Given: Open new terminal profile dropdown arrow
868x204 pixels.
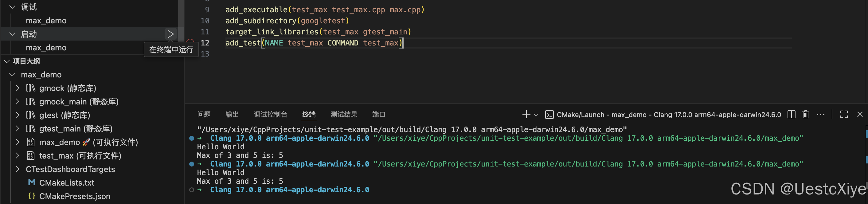Looking at the screenshot, I should point(536,115).
